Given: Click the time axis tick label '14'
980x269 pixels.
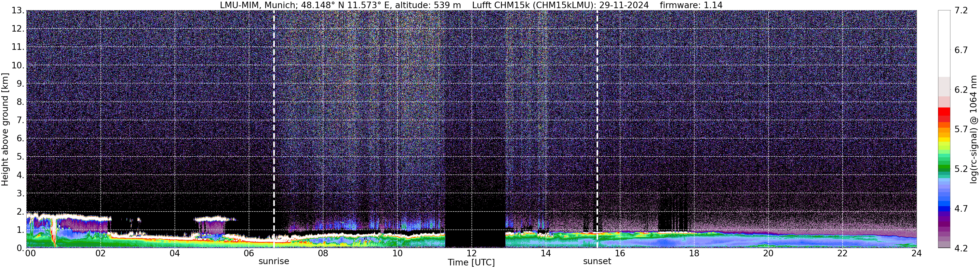Looking at the screenshot, I should [545, 254].
